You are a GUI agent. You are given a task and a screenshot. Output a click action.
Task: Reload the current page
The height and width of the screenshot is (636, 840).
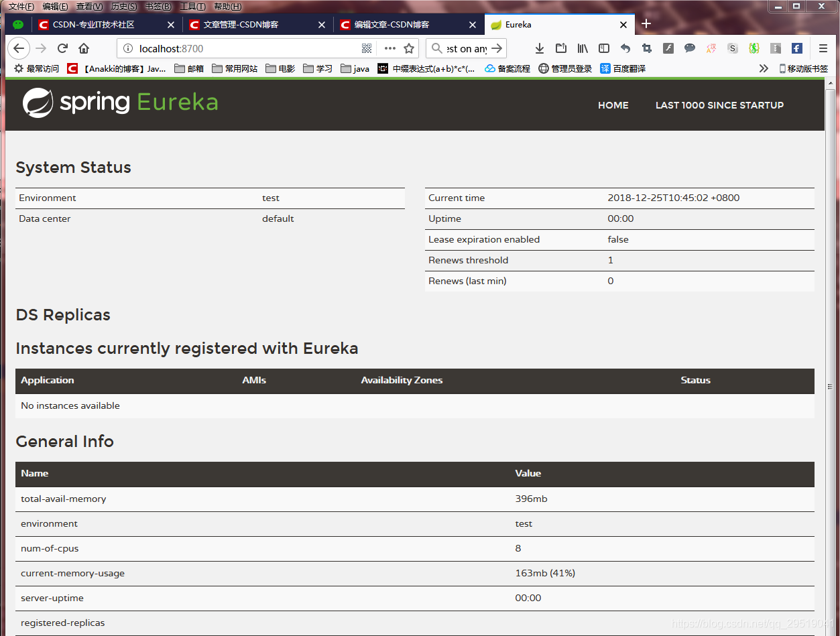[62, 48]
